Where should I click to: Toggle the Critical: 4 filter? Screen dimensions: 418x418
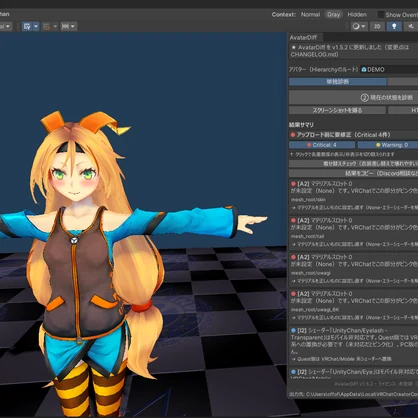click(322, 145)
